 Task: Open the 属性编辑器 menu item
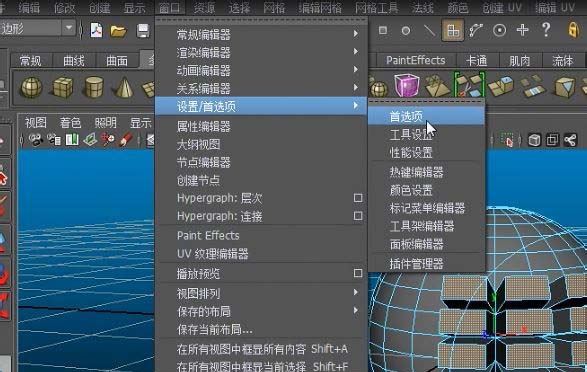point(261,126)
